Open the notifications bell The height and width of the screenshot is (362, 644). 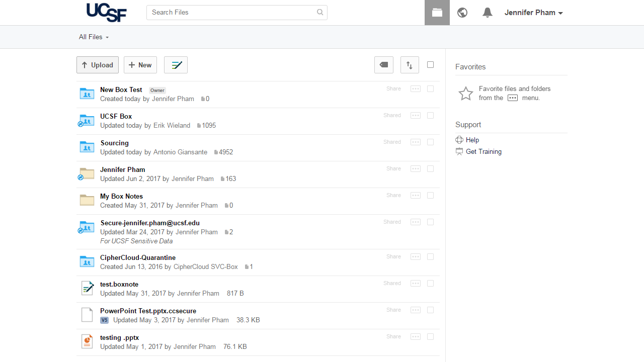[487, 13]
